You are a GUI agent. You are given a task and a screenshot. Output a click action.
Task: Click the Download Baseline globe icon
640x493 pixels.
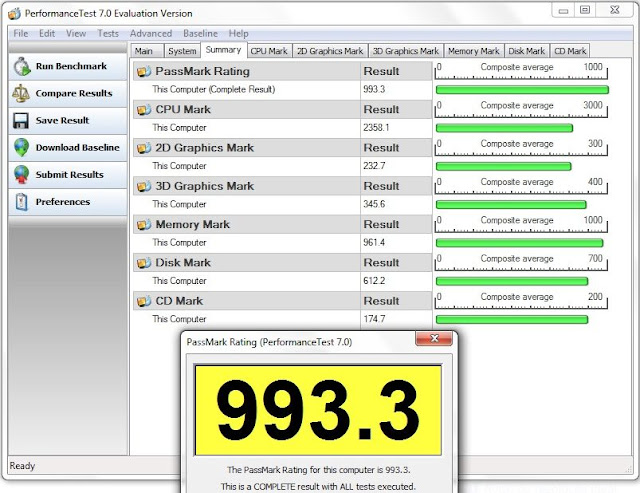pos(21,148)
